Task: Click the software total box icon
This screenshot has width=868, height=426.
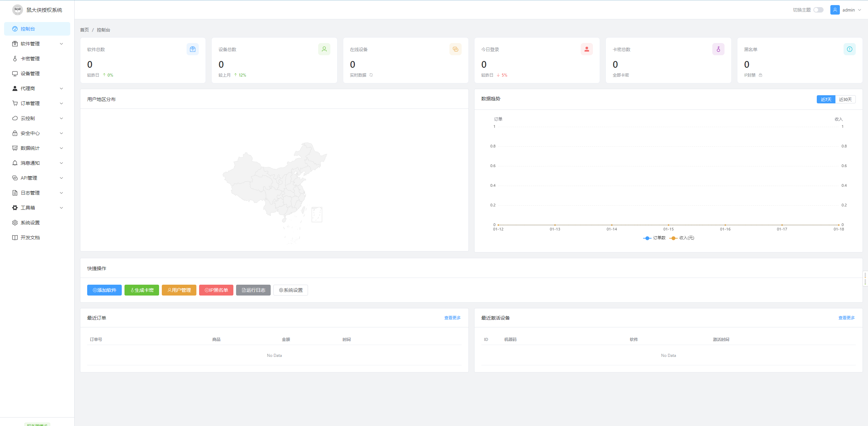Action: click(192, 49)
